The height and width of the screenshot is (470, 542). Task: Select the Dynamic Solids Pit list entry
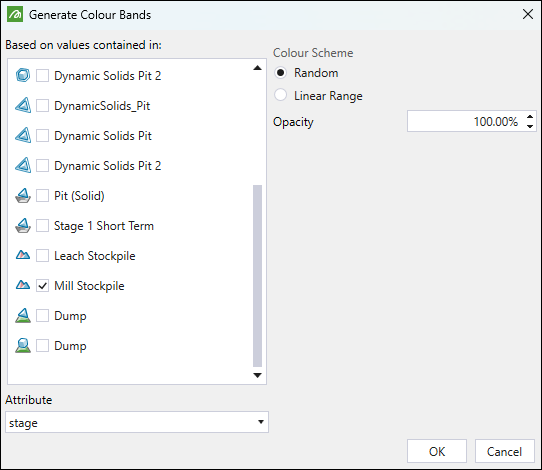[103, 136]
